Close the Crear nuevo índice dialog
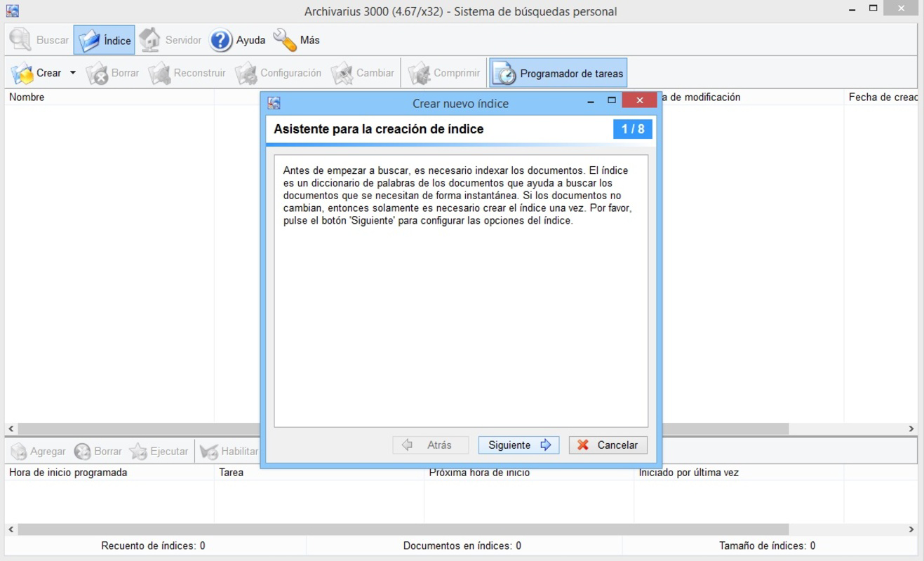Viewport: 924px width, 561px height. pos(639,101)
